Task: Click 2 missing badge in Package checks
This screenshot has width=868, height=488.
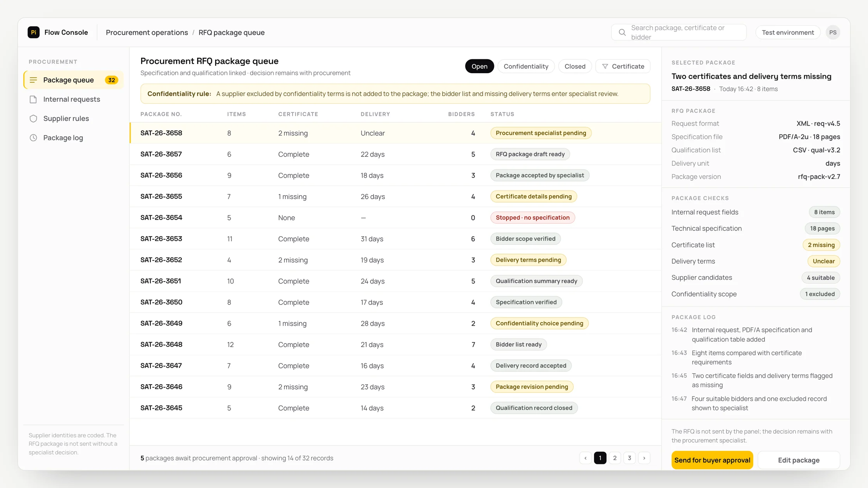Action: (821, 245)
